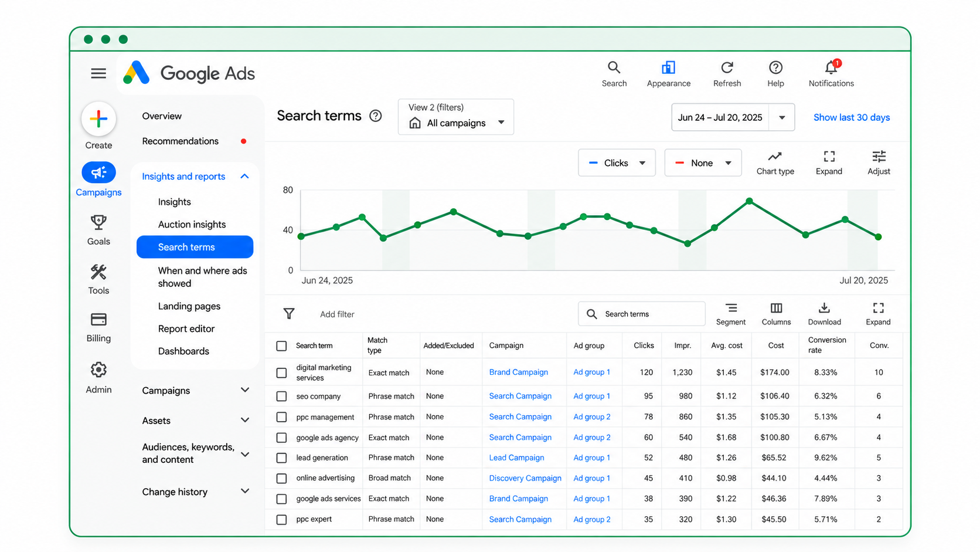Open Admin gear icon
Image resolution: width=980 pixels, height=552 pixels.
(98, 370)
